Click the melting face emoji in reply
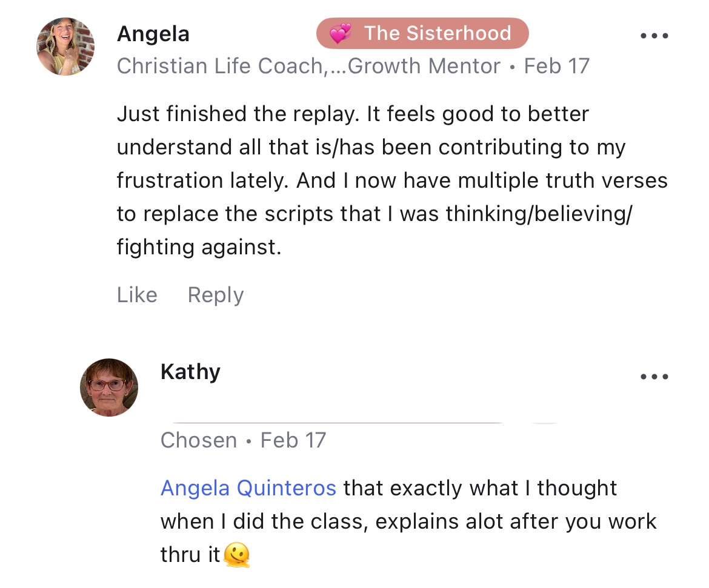 [236, 555]
